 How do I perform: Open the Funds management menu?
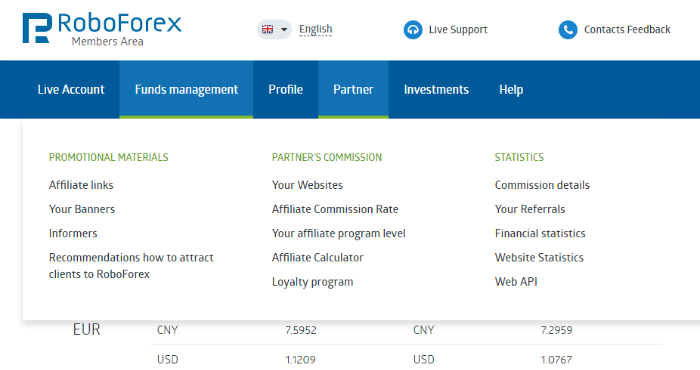186,89
